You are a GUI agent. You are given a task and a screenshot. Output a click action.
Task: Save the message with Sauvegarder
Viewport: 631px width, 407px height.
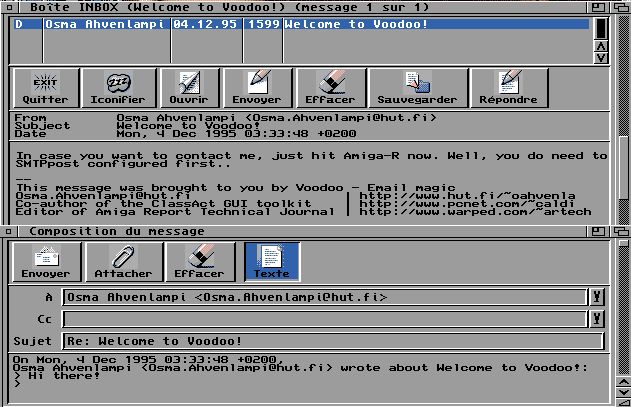[418, 88]
